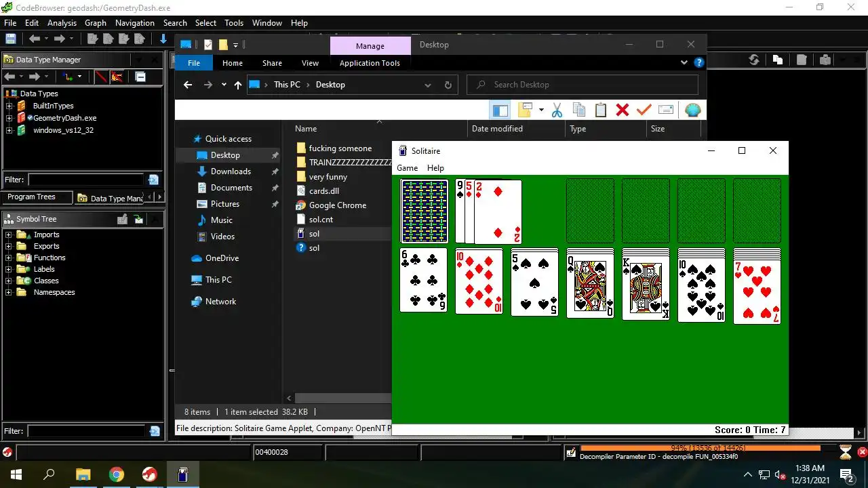Click Data Type Manager filter arrows icon

(69, 77)
